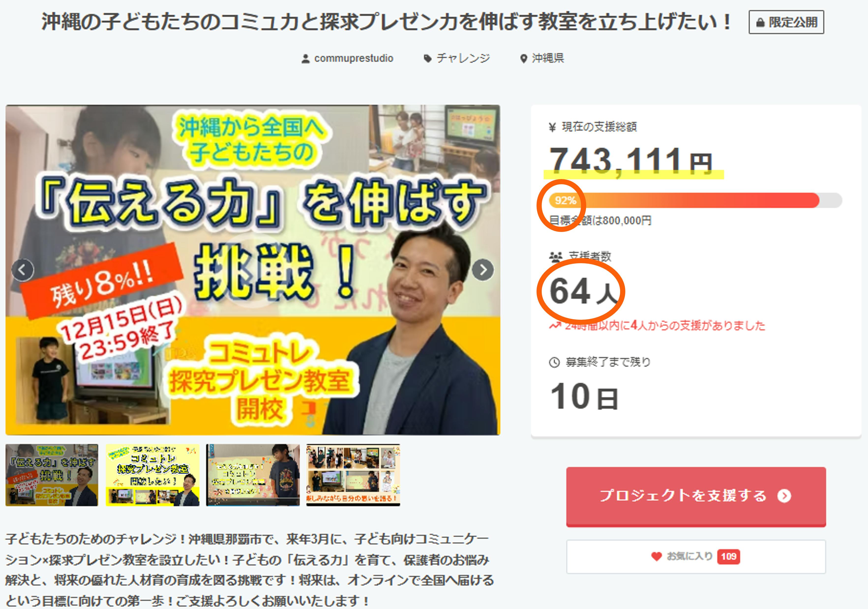Select the fourth photo collage thumbnail
The image size is (868, 609).
pos(353,475)
